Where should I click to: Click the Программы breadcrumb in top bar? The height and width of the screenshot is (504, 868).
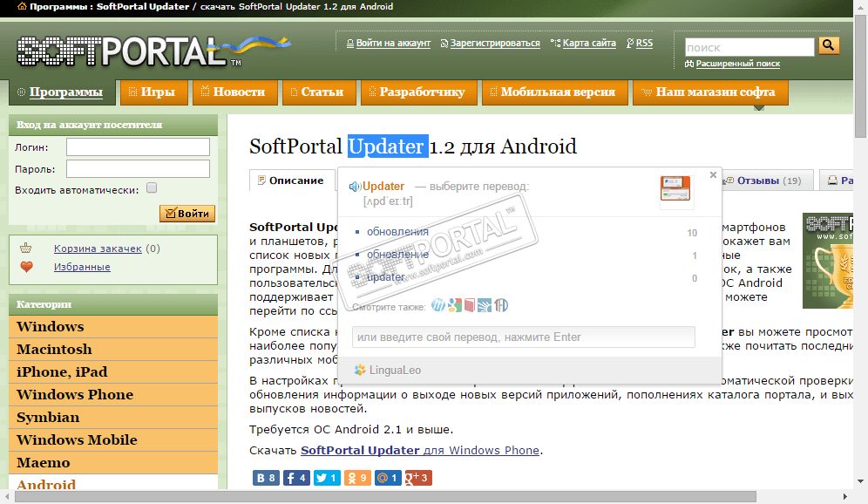(57, 7)
